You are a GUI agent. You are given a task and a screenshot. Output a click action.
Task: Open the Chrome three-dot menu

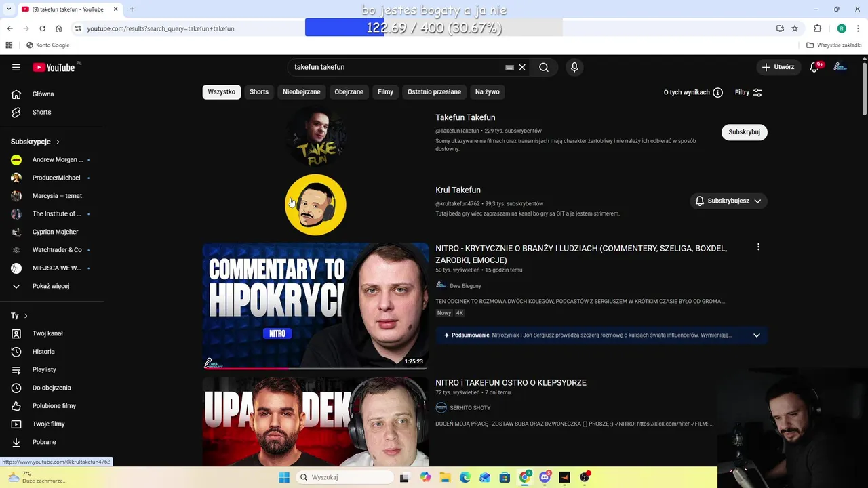point(857,28)
